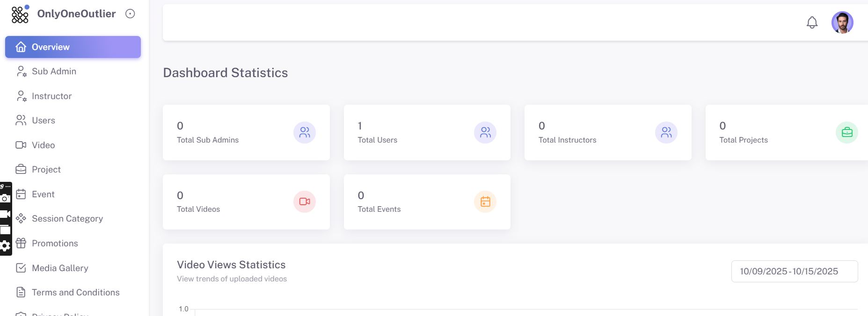Viewport: 868px width, 316px height.
Task: Click the Total Instructors card icon
Action: (x=666, y=133)
